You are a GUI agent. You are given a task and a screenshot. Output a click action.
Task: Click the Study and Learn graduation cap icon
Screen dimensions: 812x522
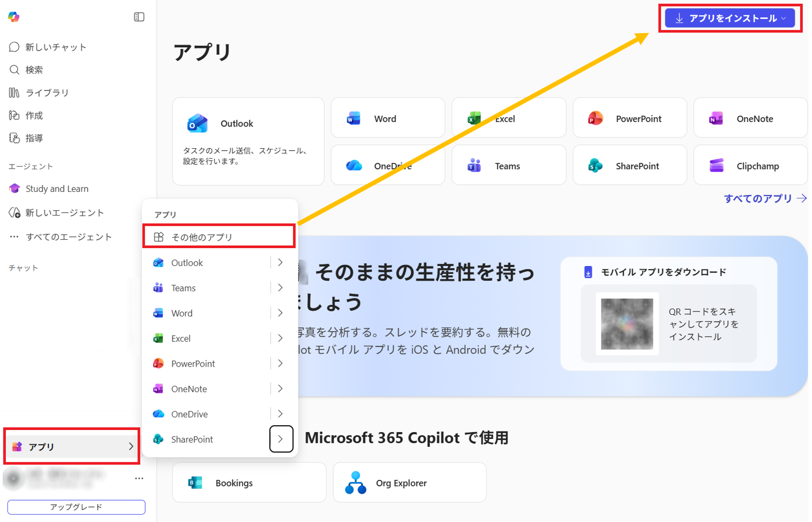click(14, 188)
